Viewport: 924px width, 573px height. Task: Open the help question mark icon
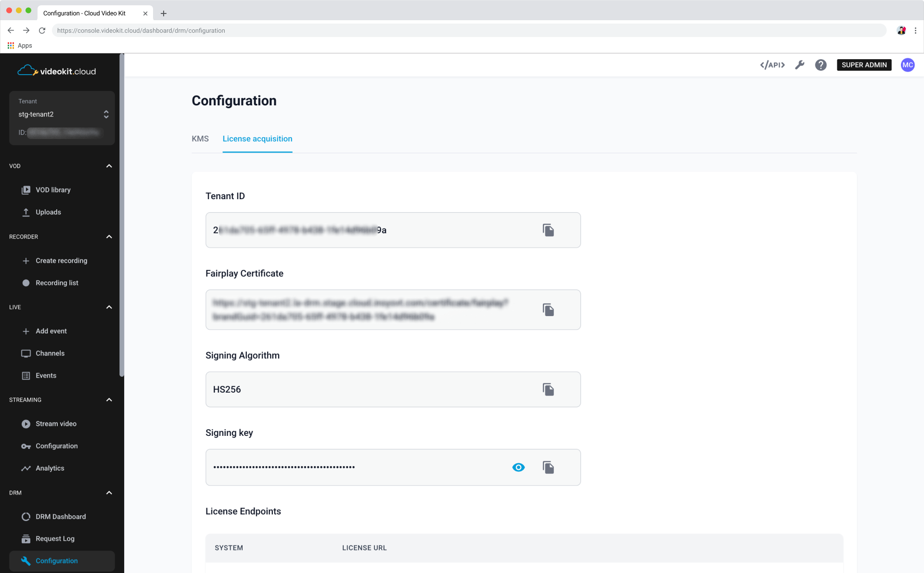coord(821,65)
